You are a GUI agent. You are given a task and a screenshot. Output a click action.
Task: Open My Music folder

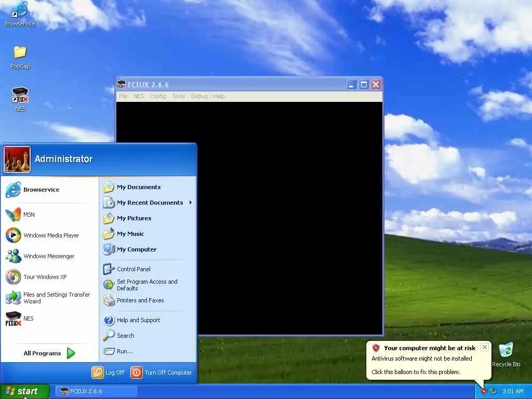click(x=148, y=234)
